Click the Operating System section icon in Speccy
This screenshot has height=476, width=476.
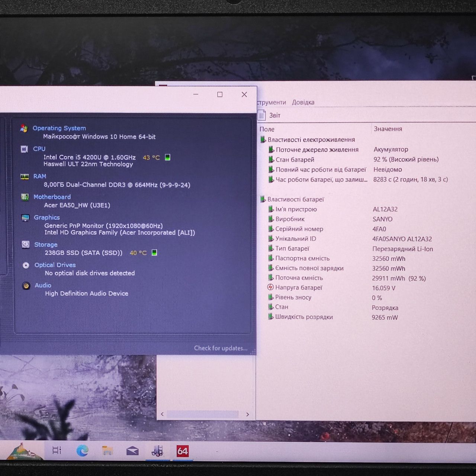pos(24,128)
